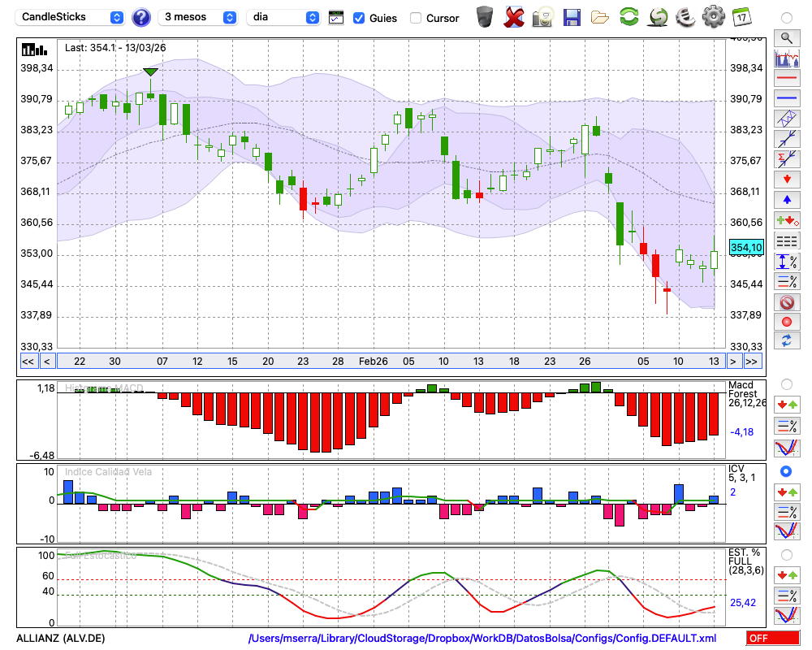The width and height of the screenshot is (812, 650).
Task: Open the CandleSticks chart type dropdown
Action: tap(71, 17)
